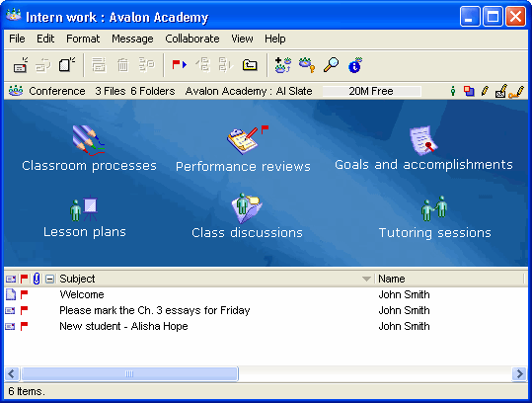
Task: Click the magnifying glass Find toolbar icon
Action: coord(331,64)
